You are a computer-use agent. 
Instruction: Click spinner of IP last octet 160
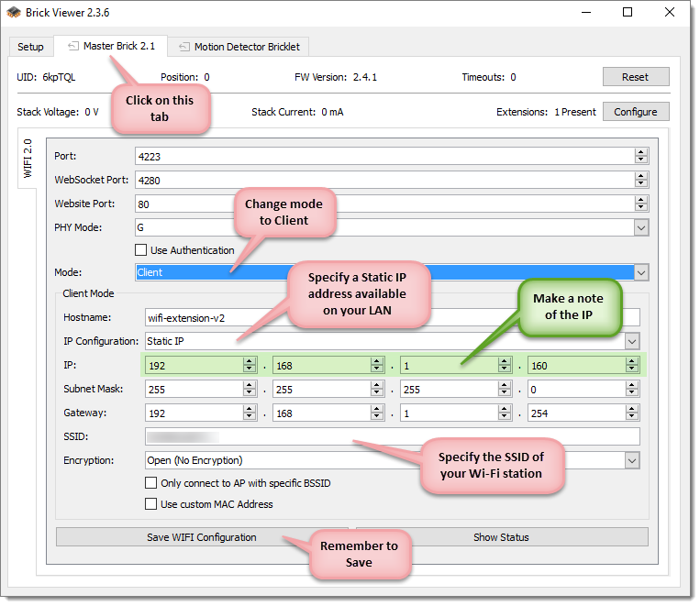[x=632, y=365]
